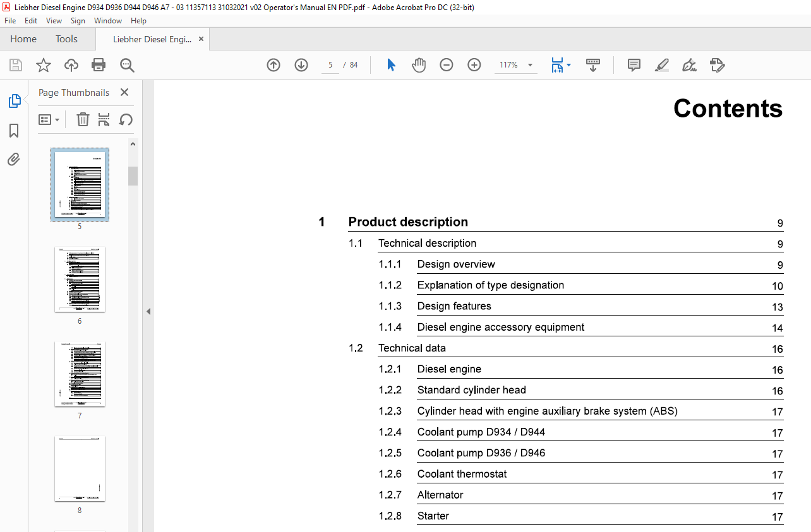Viewport: 811px width, 532px height.
Task: Click the upload to cloud icon
Action: tap(71, 65)
